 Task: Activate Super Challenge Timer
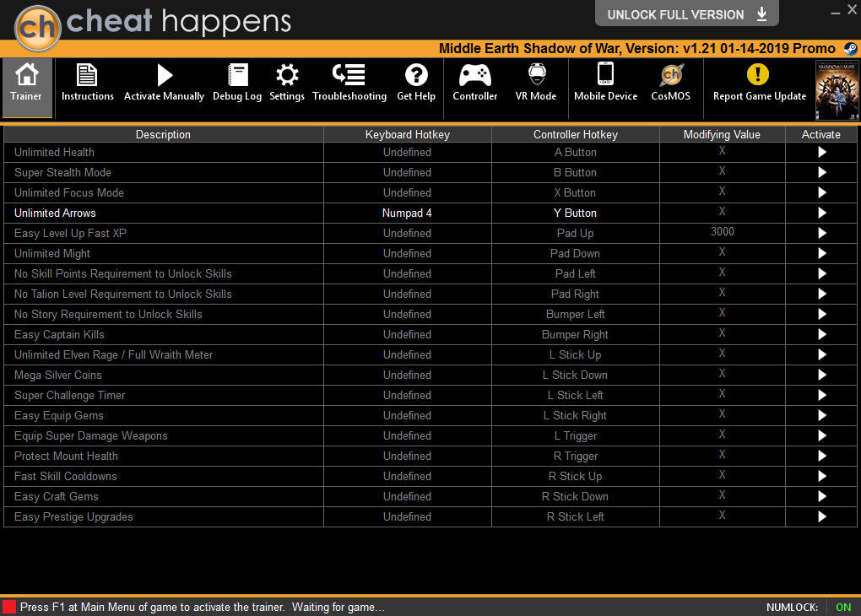821,395
